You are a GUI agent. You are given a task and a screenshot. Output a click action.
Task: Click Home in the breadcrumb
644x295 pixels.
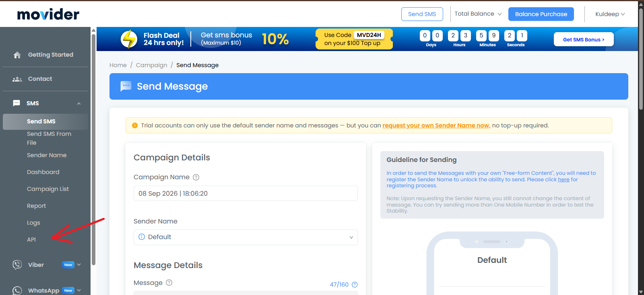click(x=118, y=65)
